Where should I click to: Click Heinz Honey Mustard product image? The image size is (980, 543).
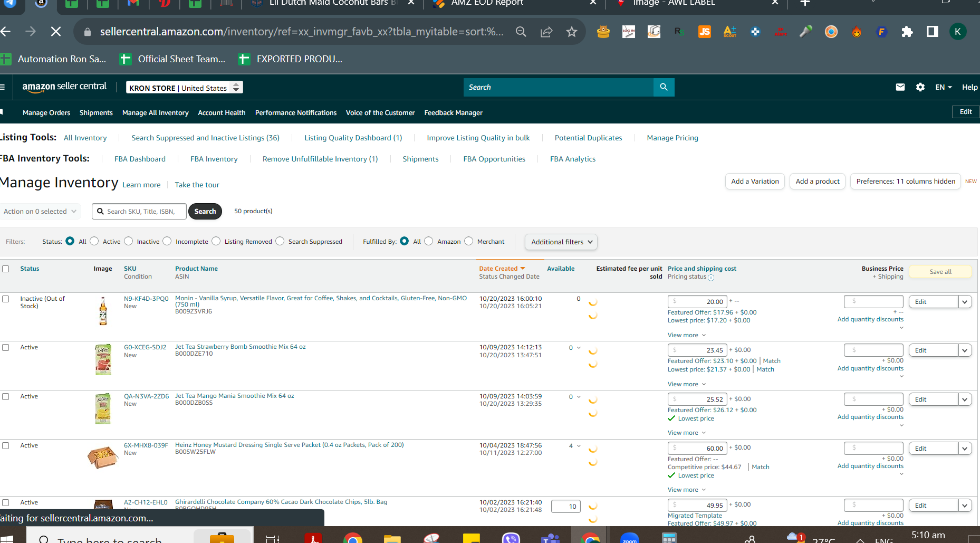[103, 458]
